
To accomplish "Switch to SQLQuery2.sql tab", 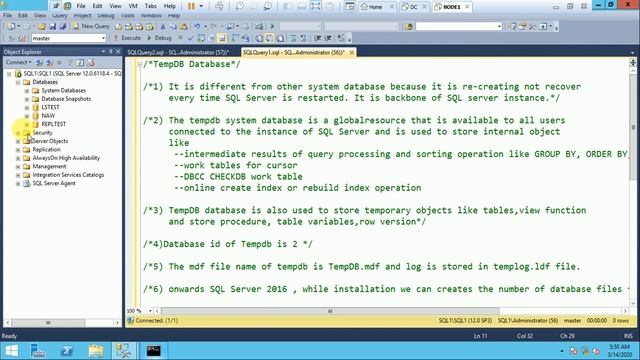I will click(178, 52).
